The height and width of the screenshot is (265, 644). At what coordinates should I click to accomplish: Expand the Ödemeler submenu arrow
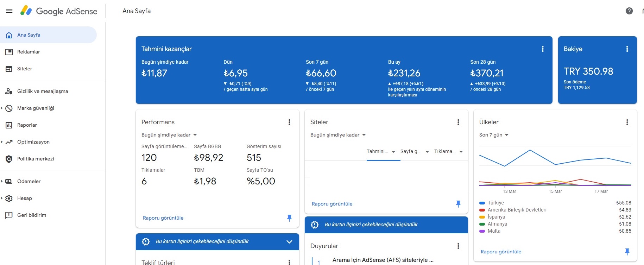(2, 181)
